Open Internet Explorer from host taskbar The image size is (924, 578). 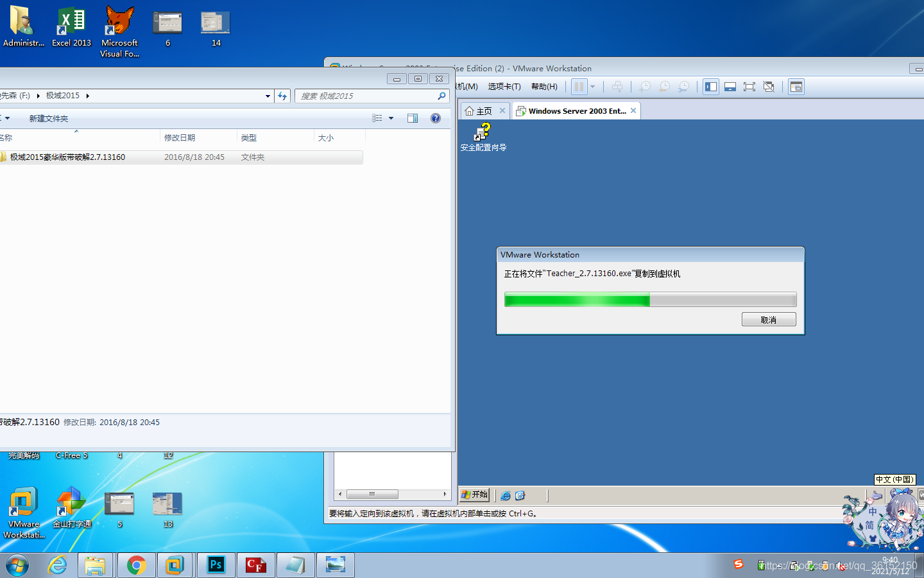click(58, 565)
